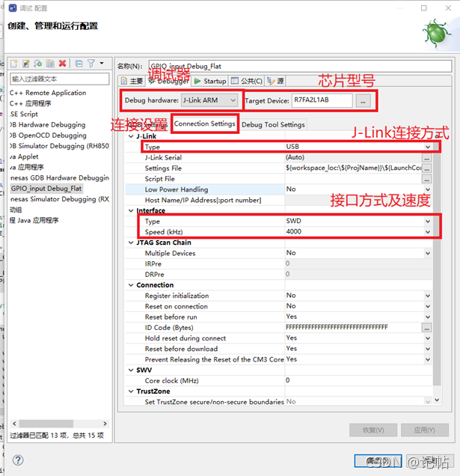The height and width of the screenshot is (476, 460).
Task: Click the new launch configuration icon
Action: click(14, 64)
